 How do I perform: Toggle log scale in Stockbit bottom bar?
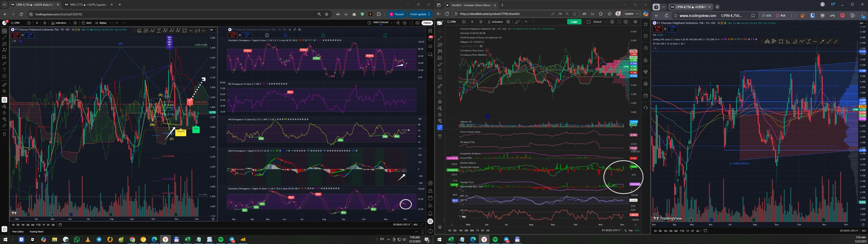[x=631, y=230]
